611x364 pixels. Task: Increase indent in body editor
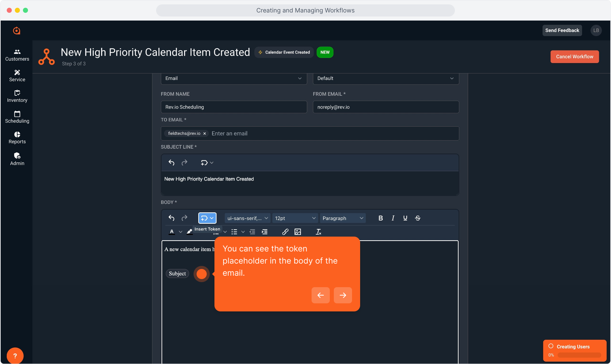[265, 232]
